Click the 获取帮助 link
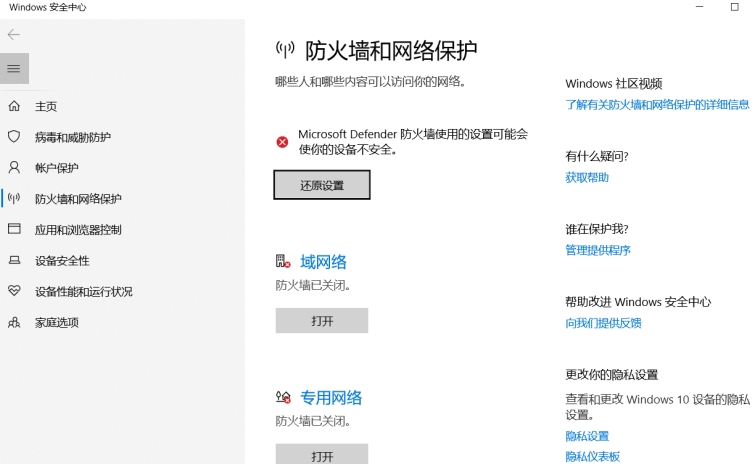 pos(587,178)
